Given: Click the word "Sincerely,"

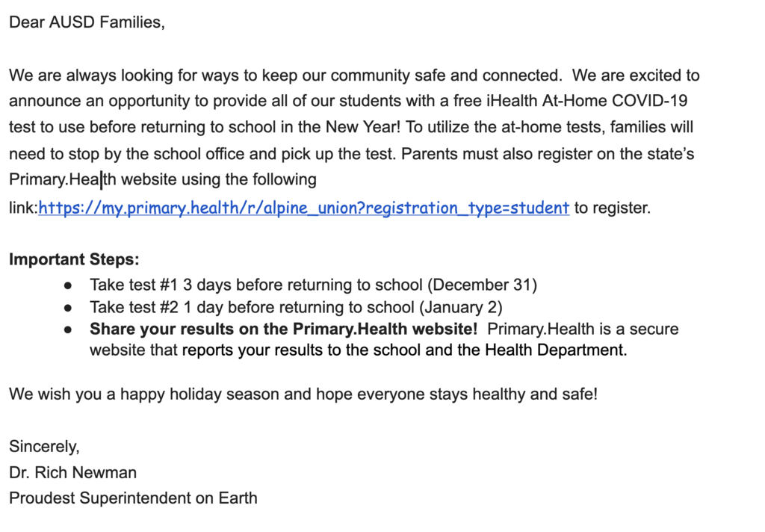Looking at the screenshot, I should (x=44, y=447).
